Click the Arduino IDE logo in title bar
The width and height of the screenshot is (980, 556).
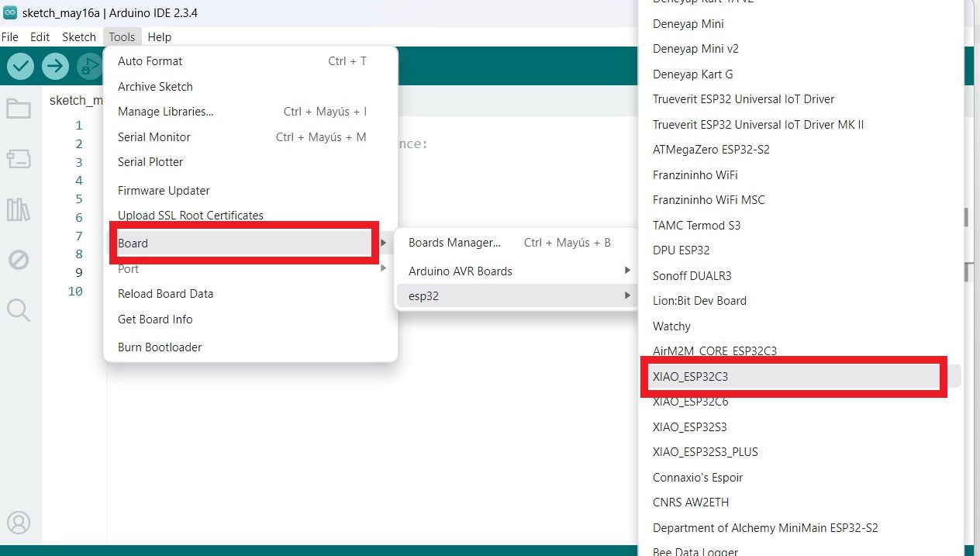10,12
